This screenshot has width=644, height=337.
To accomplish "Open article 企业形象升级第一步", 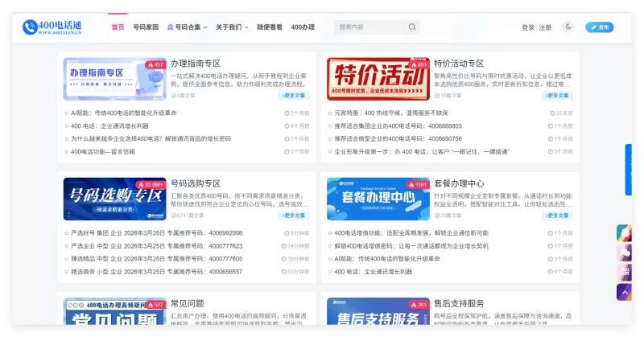I will (x=422, y=151).
